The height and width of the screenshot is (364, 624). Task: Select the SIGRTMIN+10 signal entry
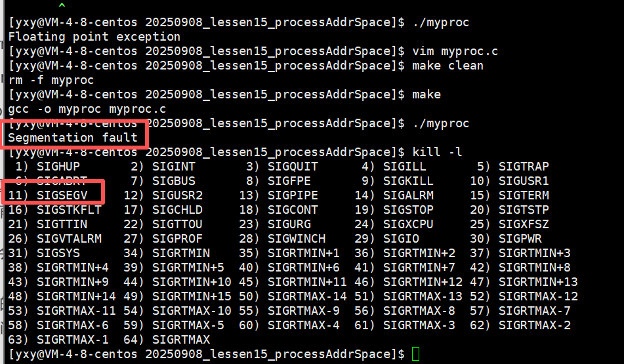coord(177,281)
